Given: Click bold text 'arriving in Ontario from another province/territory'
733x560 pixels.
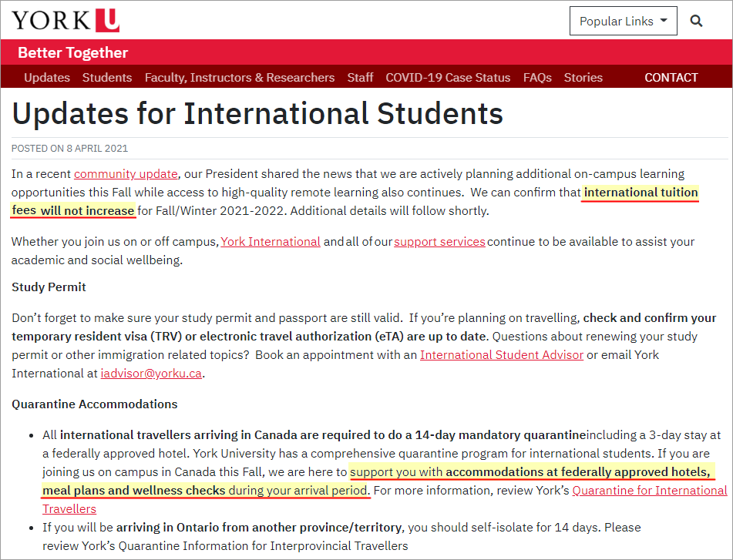Looking at the screenshot, I should pos(259,528).
